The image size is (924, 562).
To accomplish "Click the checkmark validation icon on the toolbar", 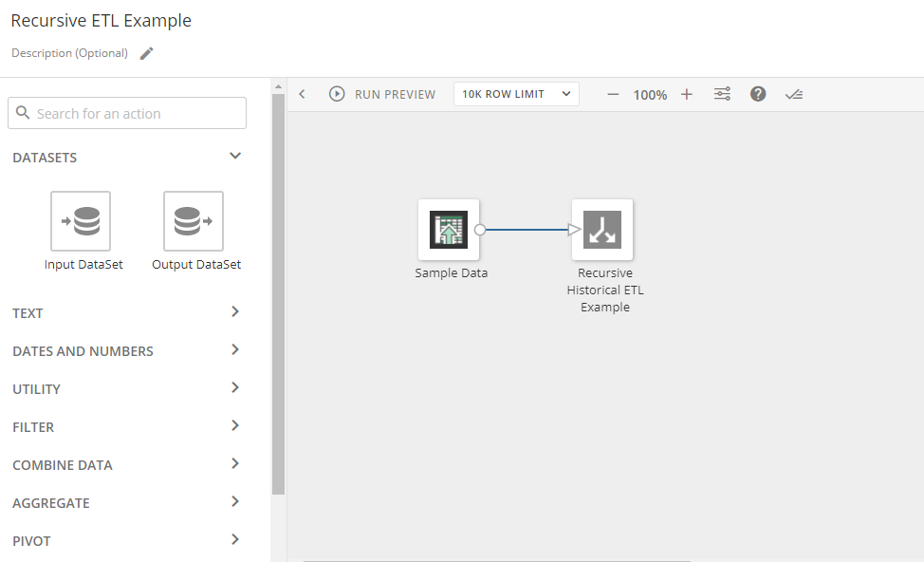I will [x=794, y=94].
